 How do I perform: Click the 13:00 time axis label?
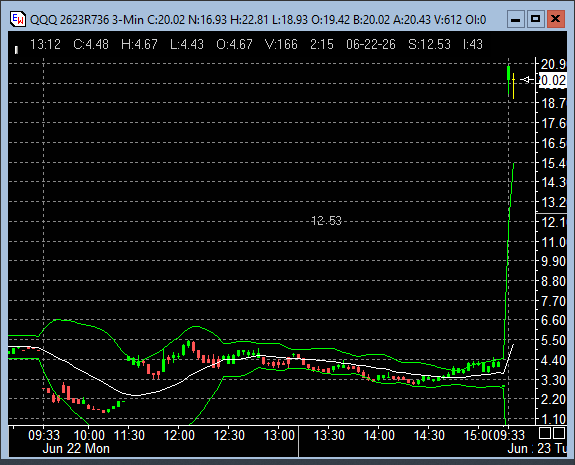click(279, 435)
